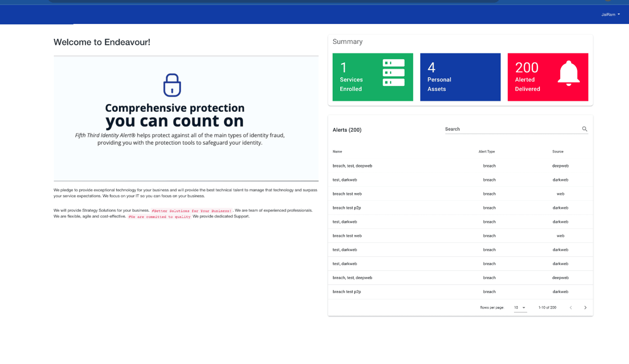The width and height of the screenshot is (629, 364).
Task: Open the Rows per page dropdown
Action: [x=520, y=308]
